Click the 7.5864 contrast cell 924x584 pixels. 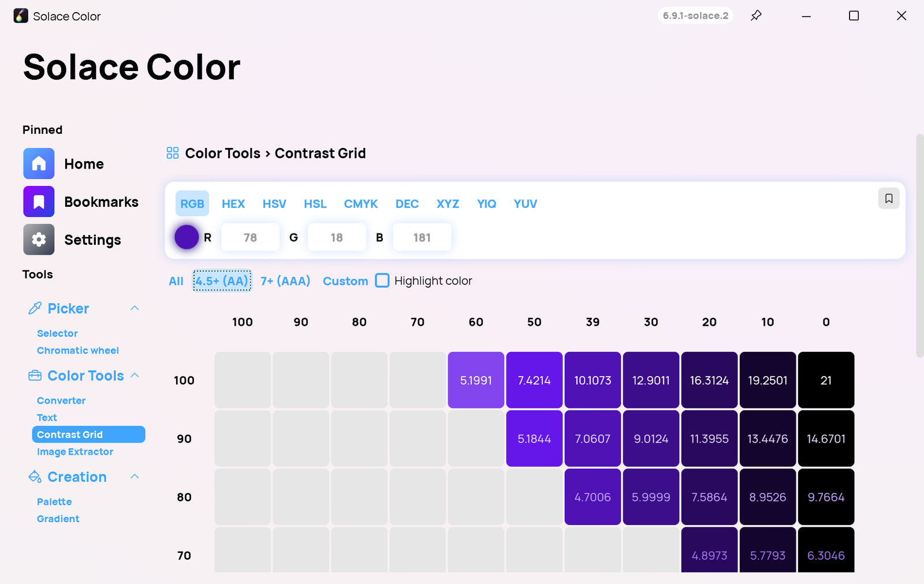tap(709, 497)
